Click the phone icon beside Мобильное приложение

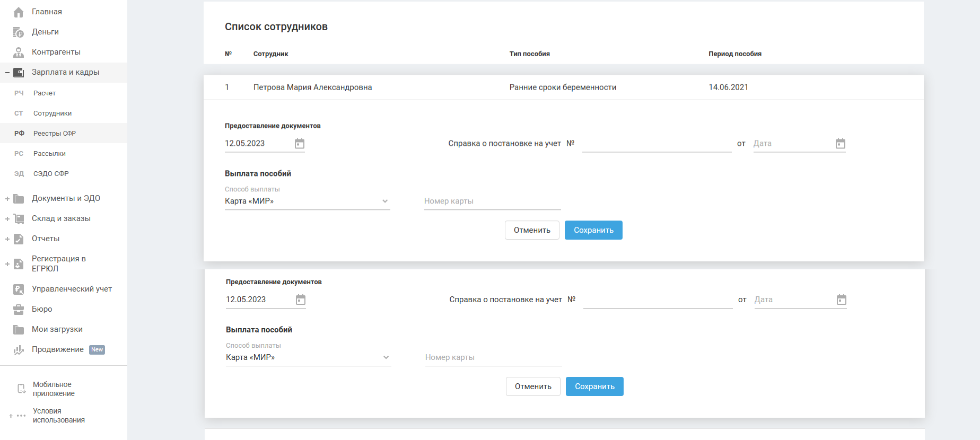[21, 389]
